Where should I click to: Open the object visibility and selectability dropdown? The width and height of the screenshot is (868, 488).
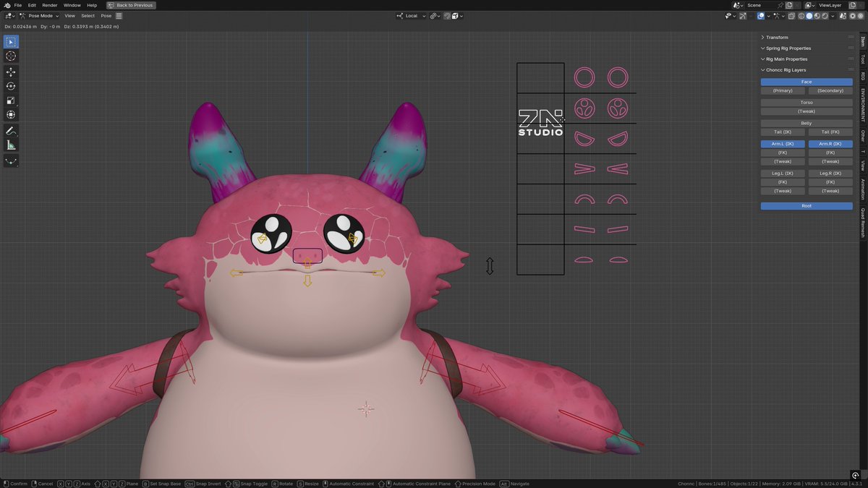731,16
